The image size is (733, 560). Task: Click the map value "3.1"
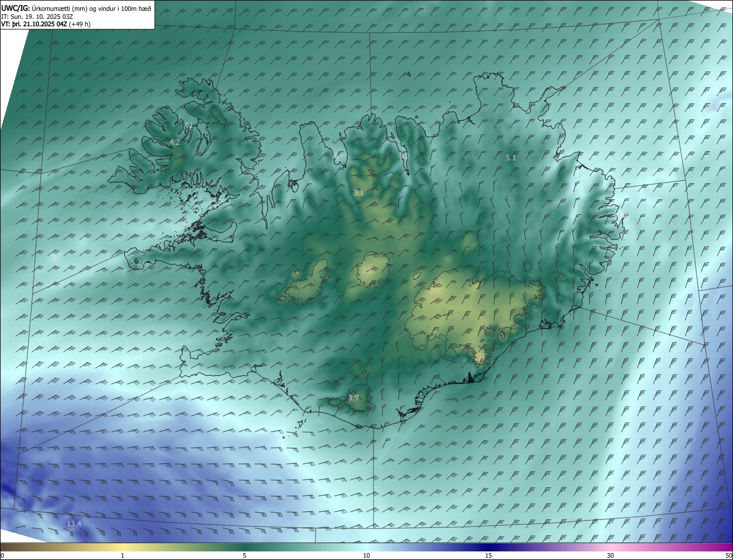pos(358,193)
